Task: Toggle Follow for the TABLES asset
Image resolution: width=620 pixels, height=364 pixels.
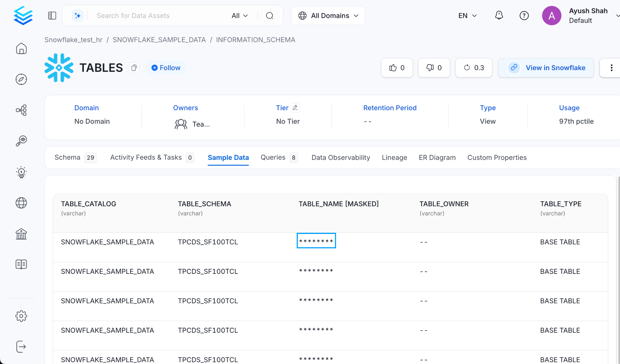Action: (x=166, y=68)
